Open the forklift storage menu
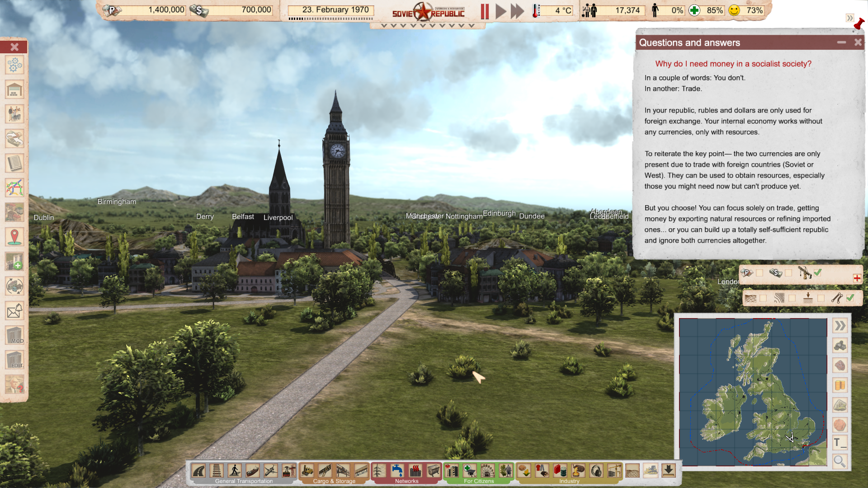 click(x=307, y=471)
